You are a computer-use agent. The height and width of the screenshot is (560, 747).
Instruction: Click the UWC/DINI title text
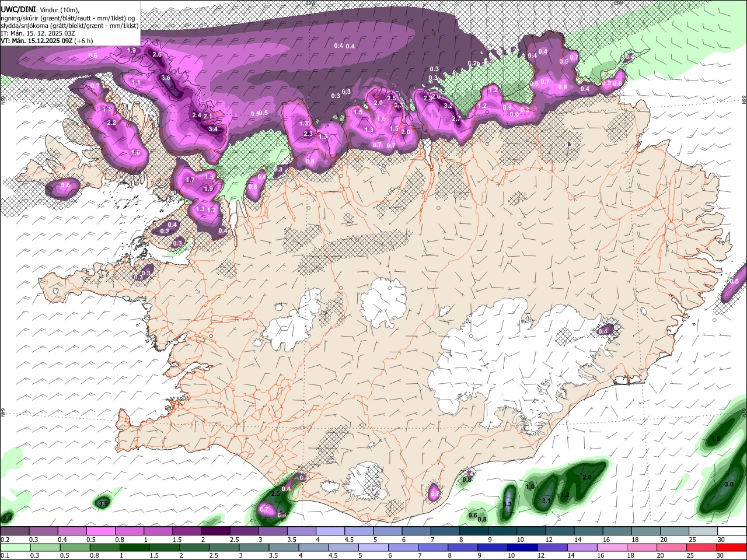17,9
